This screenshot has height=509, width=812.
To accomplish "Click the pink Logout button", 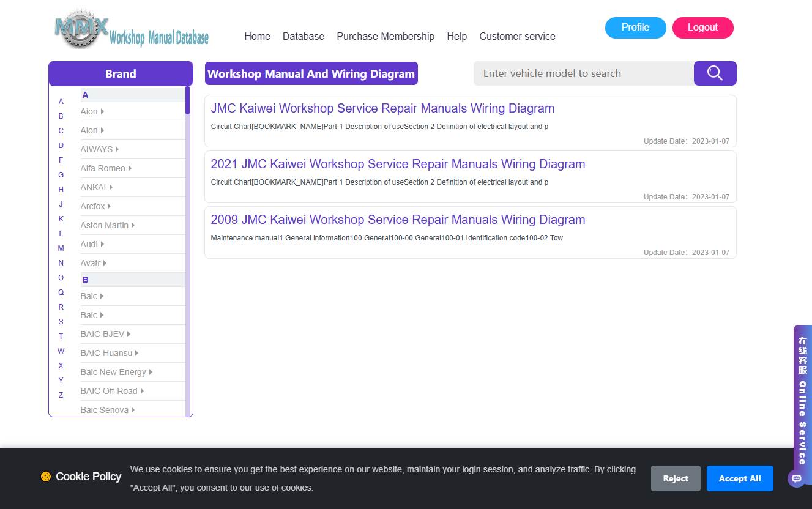I will [703, 28].
